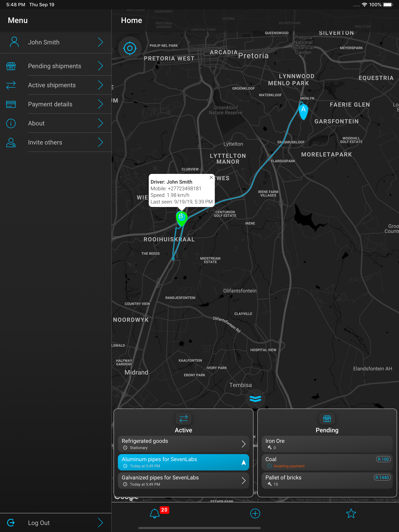This screenshot has height=532, width=399.
Task: Close the driver info popup
Action: click(x=211, y=177)
